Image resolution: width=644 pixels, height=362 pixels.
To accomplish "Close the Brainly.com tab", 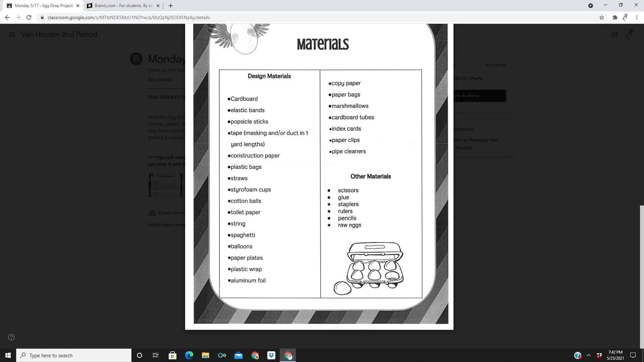I will coord(158,6).
